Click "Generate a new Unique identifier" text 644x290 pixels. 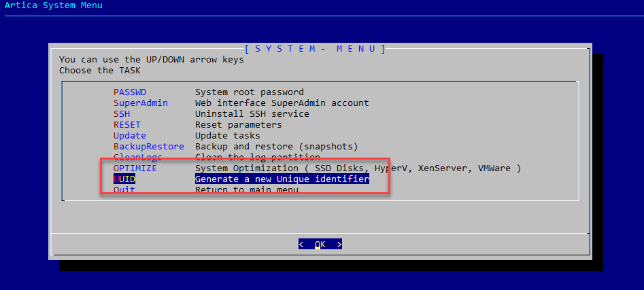(x=282, y=179)
